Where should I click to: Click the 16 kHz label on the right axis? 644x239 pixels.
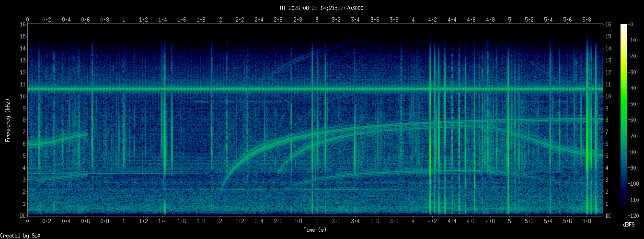tap(609, 24)
